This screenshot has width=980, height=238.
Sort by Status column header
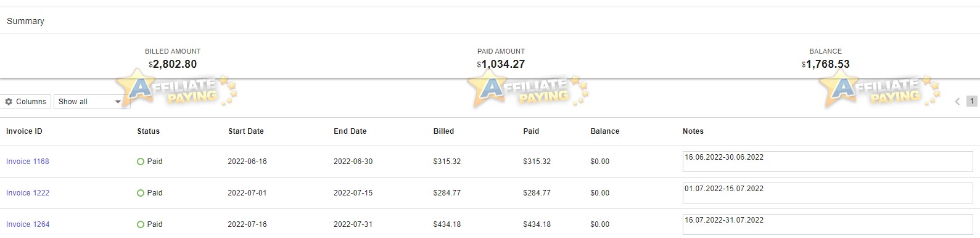(148, 131)
